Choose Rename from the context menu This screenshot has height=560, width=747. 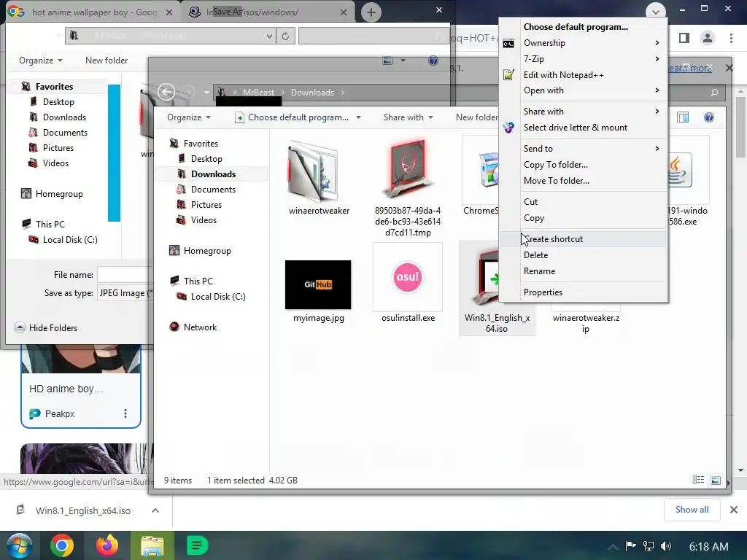coord(583,271)
